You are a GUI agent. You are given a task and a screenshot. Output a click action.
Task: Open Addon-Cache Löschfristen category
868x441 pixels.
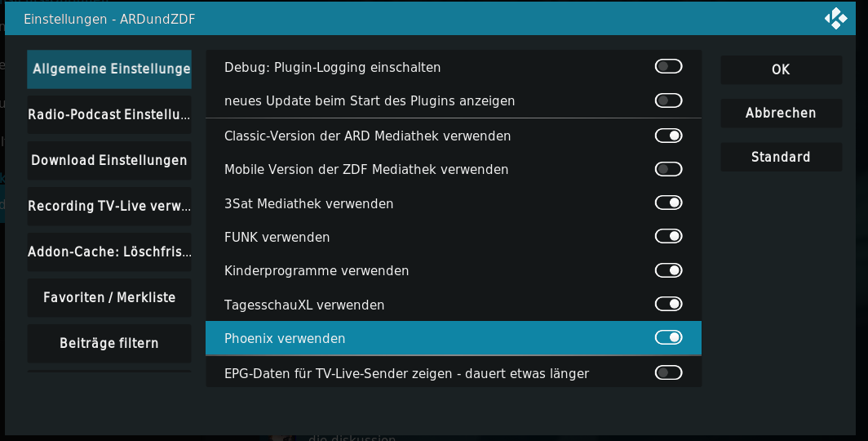point(109,252)
